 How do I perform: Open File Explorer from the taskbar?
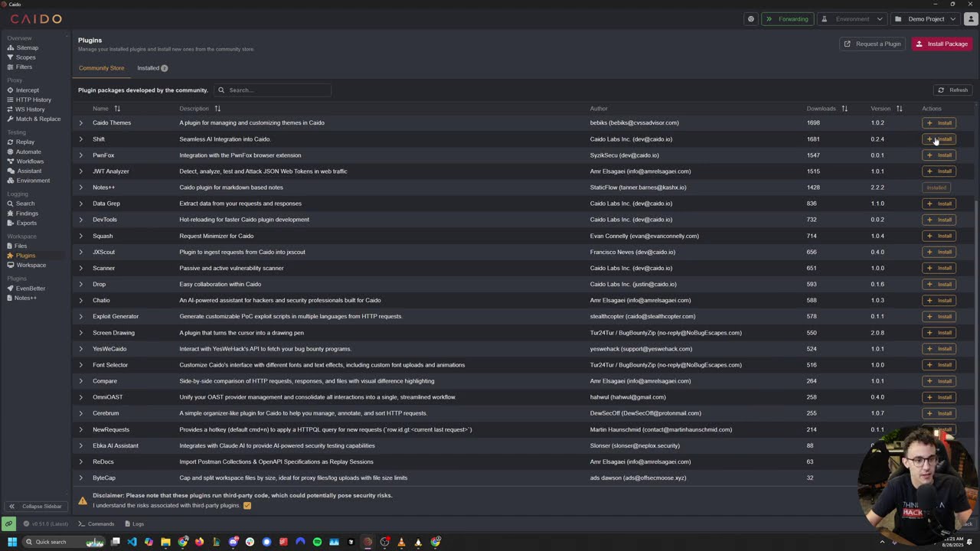tap(165, 542)
